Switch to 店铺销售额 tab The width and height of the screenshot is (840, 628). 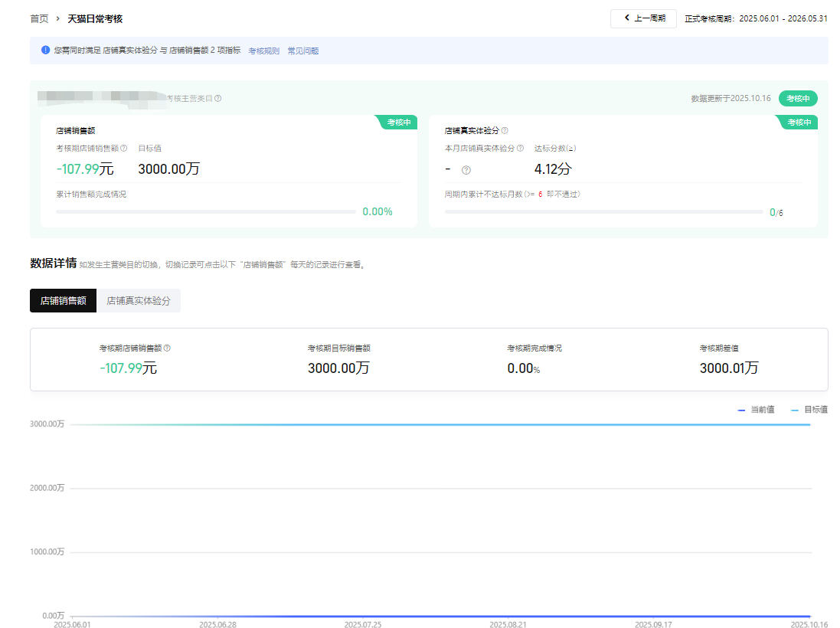click(x=63, y=301)
